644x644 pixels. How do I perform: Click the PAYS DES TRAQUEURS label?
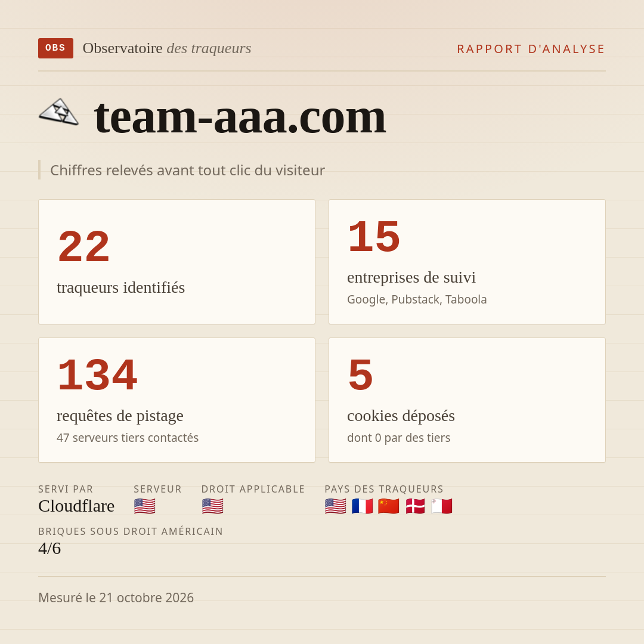click(384, 489)
